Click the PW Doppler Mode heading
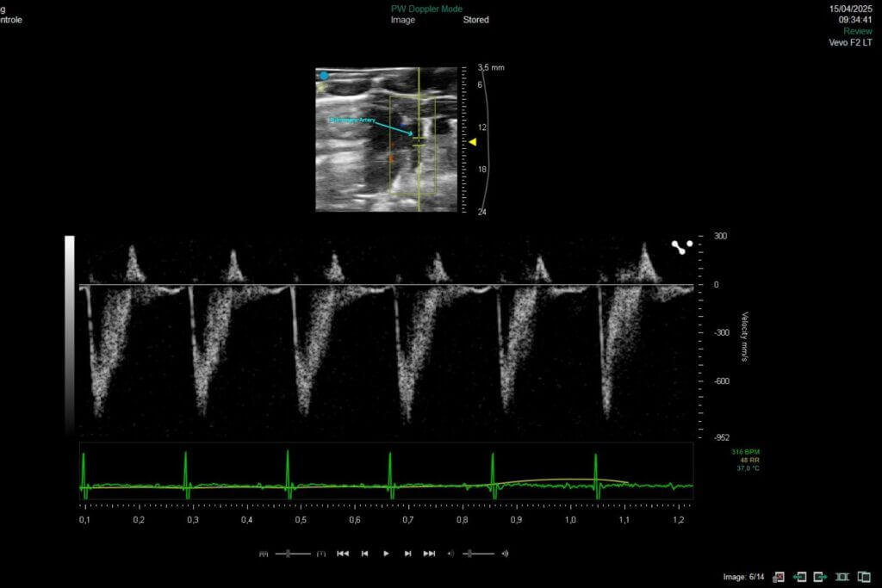 click(x=429, y=7)
